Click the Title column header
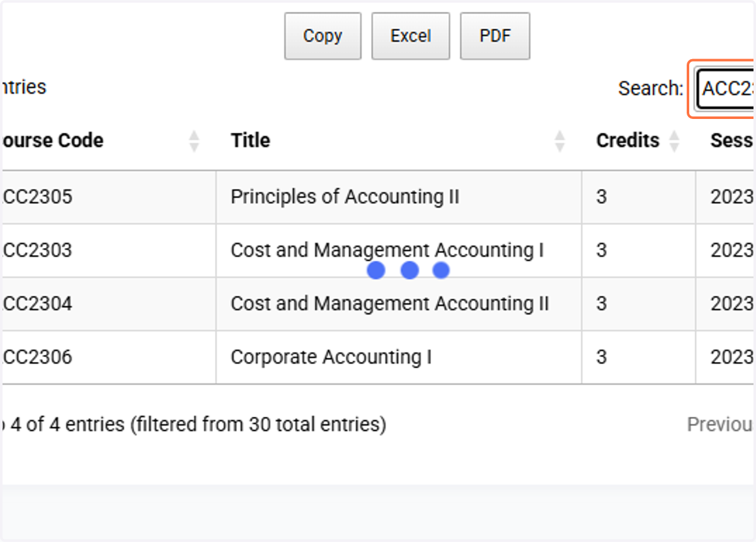 [399, 140]
